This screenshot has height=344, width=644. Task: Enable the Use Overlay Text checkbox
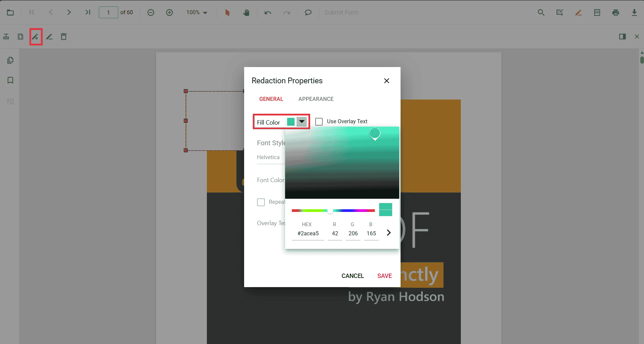pyautogui.click(x=319, y=122)
